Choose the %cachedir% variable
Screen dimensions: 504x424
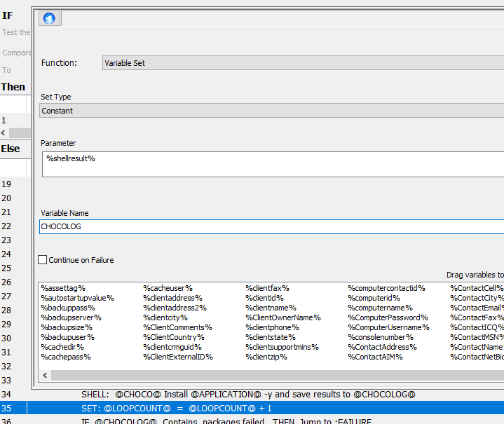(62, 347)
